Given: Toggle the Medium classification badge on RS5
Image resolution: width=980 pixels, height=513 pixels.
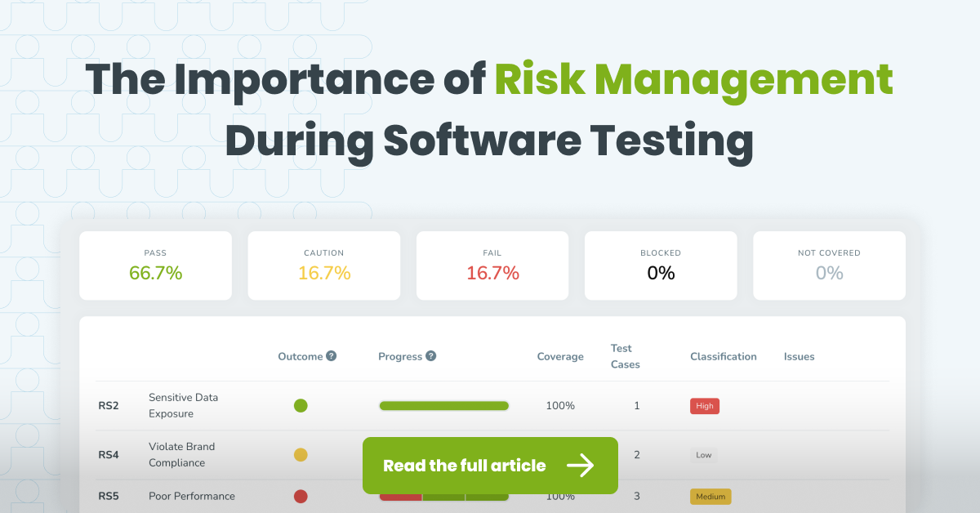Looking at the screenshot, I should 710,496.
